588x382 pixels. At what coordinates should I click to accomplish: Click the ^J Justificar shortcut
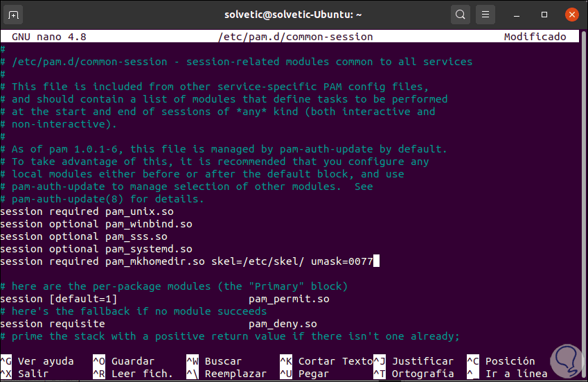[x=413, y=361]
